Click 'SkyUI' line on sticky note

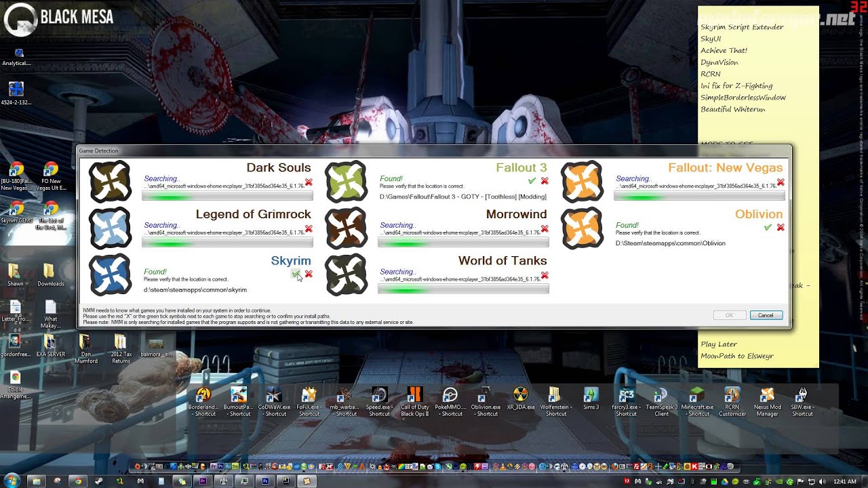[x=711, y=39]
